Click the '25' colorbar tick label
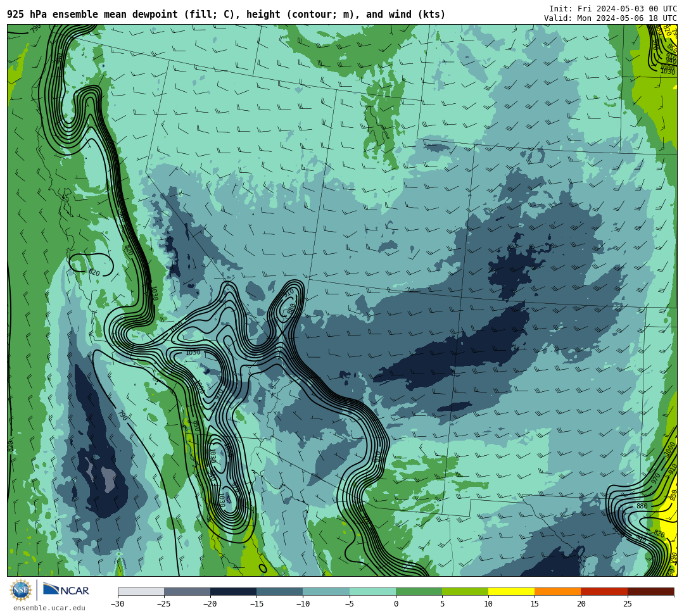Viewport: 684px width, 616px height. coord(628,604)
